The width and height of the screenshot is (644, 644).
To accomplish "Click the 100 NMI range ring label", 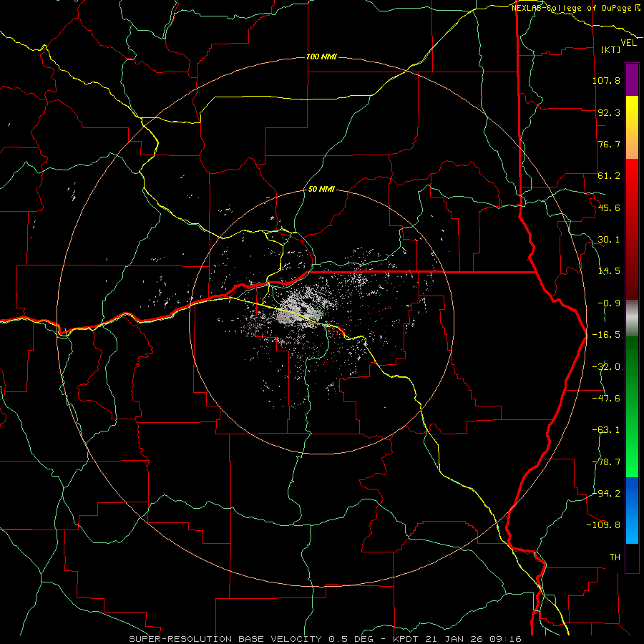I will tap(321, 57).
